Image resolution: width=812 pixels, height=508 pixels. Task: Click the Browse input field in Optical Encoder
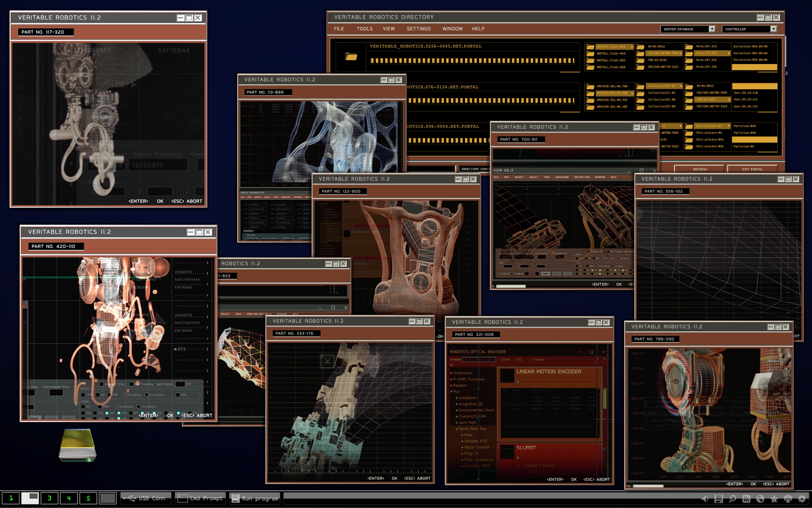pos(478,359)
